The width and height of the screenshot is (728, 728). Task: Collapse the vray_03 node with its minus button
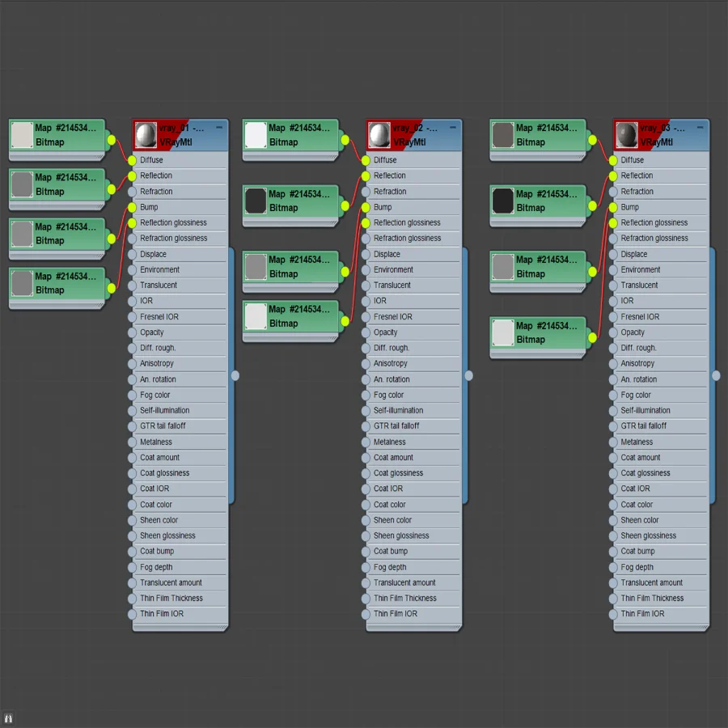click(x=700, y=127)
